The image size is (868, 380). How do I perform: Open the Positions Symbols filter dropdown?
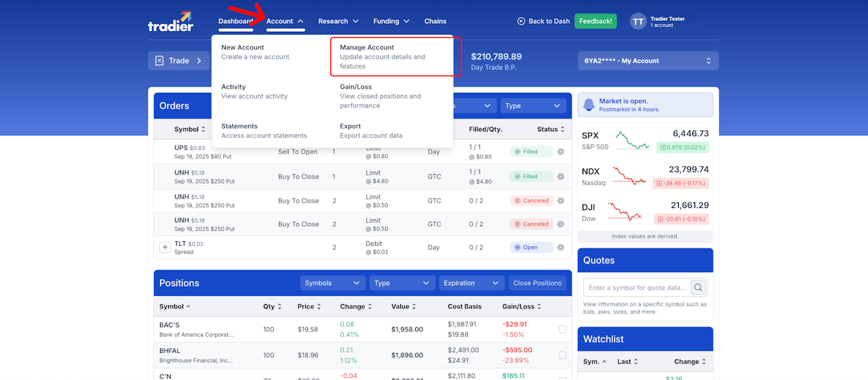(333, 283)
